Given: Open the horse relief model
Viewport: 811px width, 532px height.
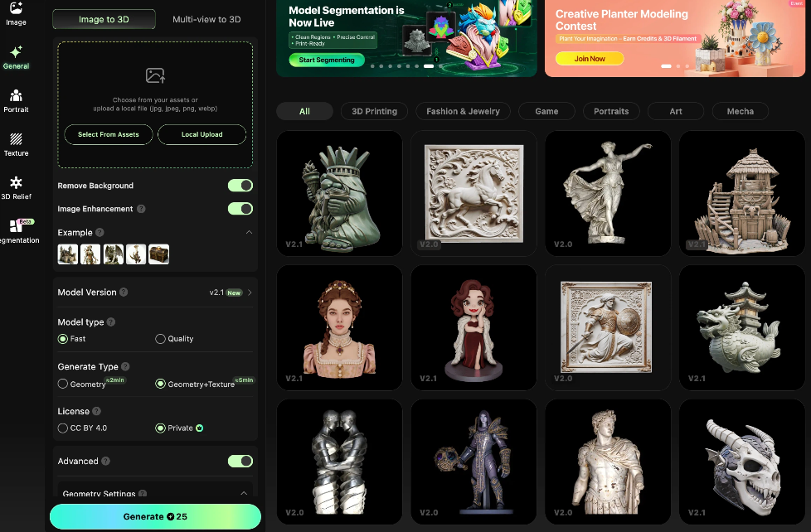Looking at the screenshot, I should pos(473,193).
